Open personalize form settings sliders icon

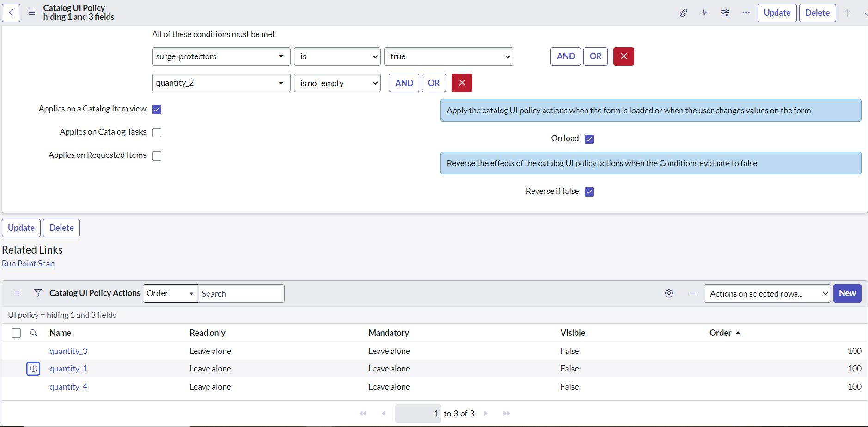pos(725,13)
